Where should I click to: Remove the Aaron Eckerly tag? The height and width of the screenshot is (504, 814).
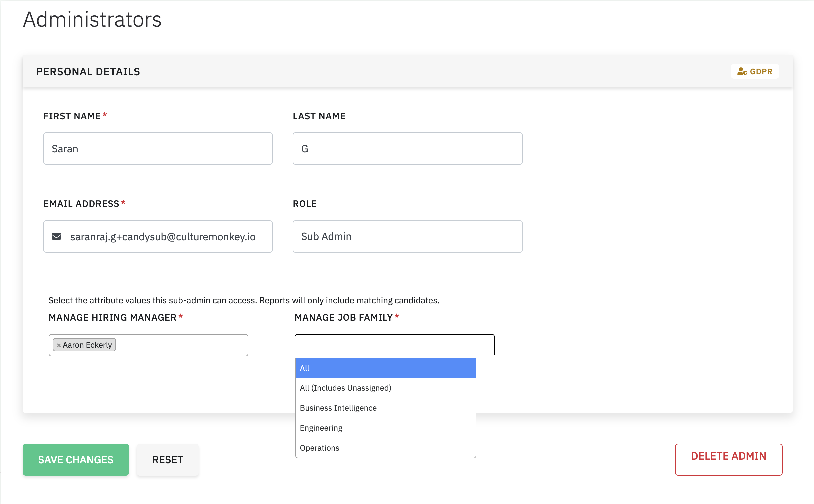pyautogui.click(x=59, y=345)
